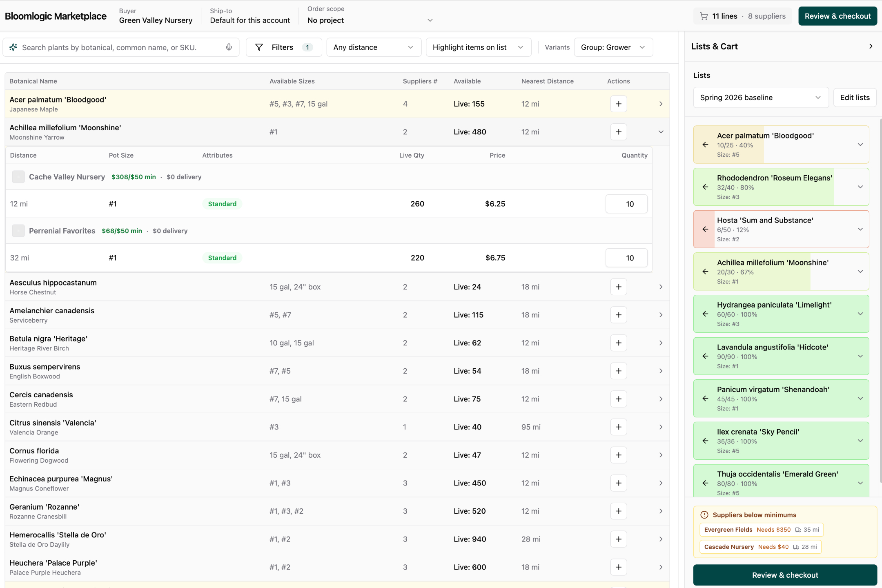Expand Thuja occidentalis 'Emerald Green' cart entry
The width and height of the screenshot is (882, 588).
click(860, 483)
